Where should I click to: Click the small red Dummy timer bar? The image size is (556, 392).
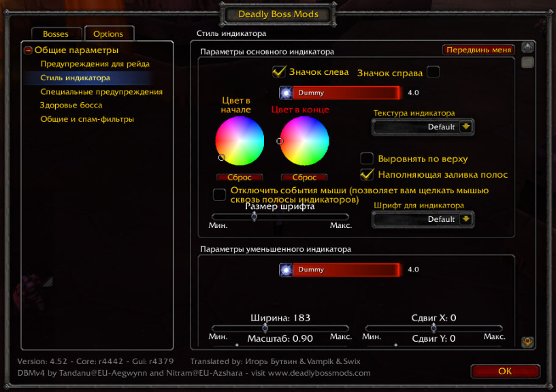346,269
